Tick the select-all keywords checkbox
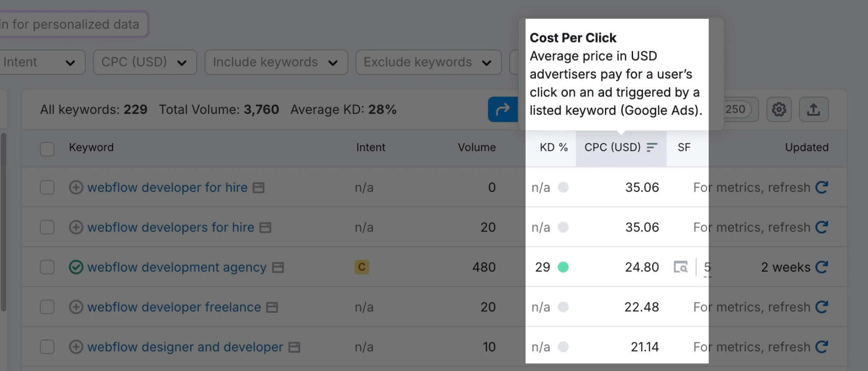The image size is (868, 371). pos(47,149)
